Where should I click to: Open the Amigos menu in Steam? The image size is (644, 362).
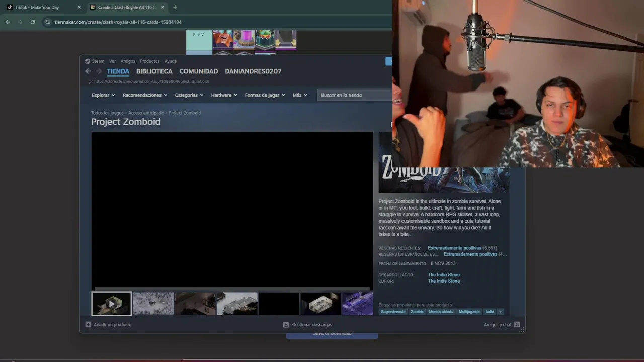pyautogui.click(x=128, y=61)
